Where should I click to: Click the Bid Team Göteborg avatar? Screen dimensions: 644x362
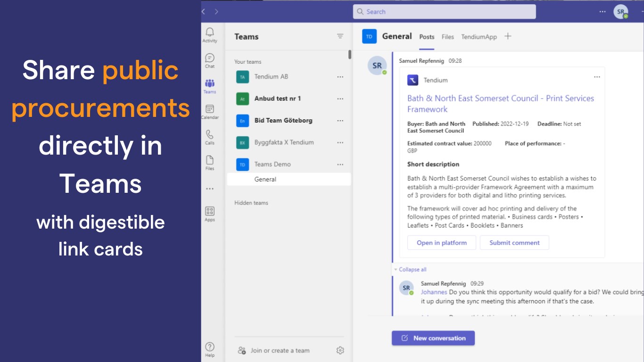(x=242, y=121)
